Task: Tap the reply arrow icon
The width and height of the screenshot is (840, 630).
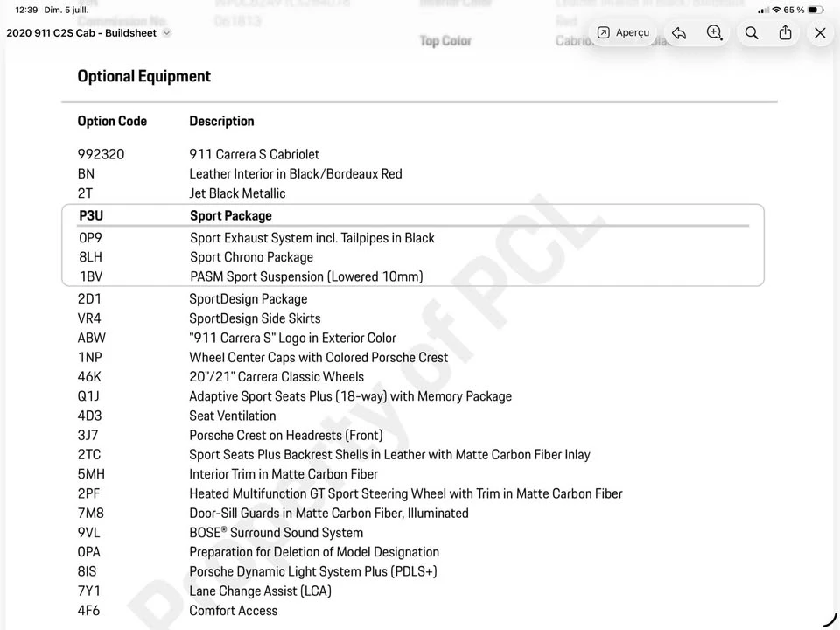Action: (x=679, y=32)
